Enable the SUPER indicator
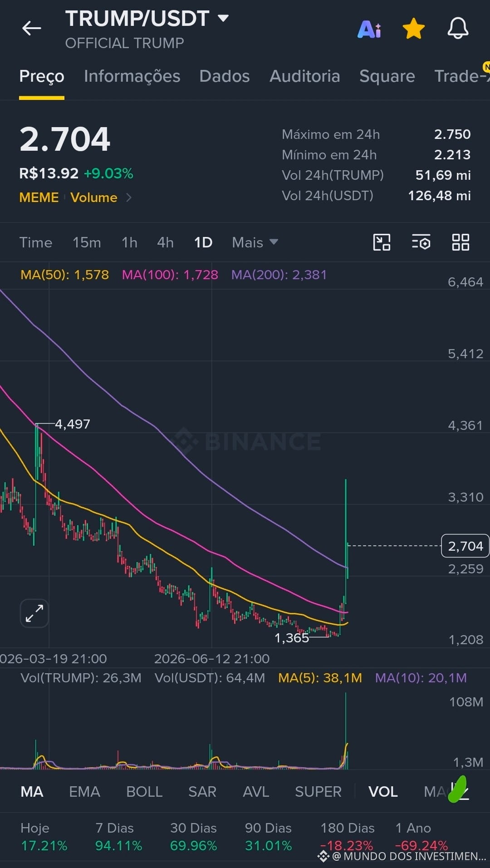Image resolution: width=490 pixels, height=868 pixels. pos(318,792)
